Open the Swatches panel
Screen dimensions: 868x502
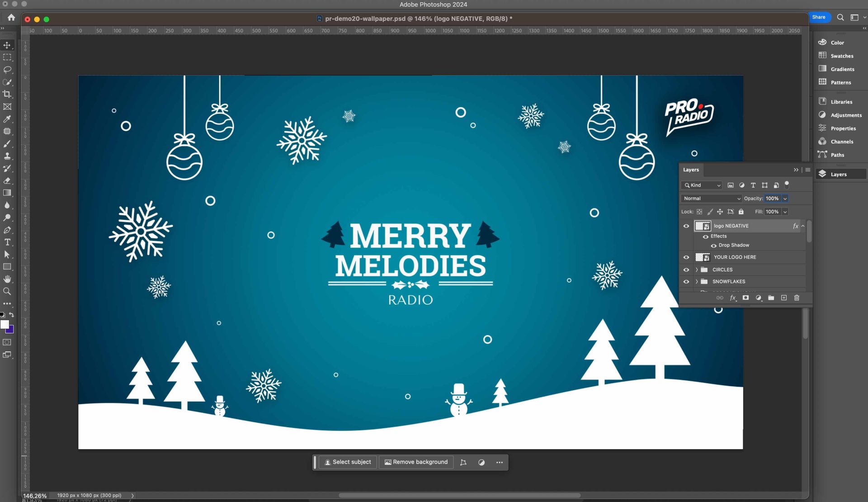click(x=841, y=56)
